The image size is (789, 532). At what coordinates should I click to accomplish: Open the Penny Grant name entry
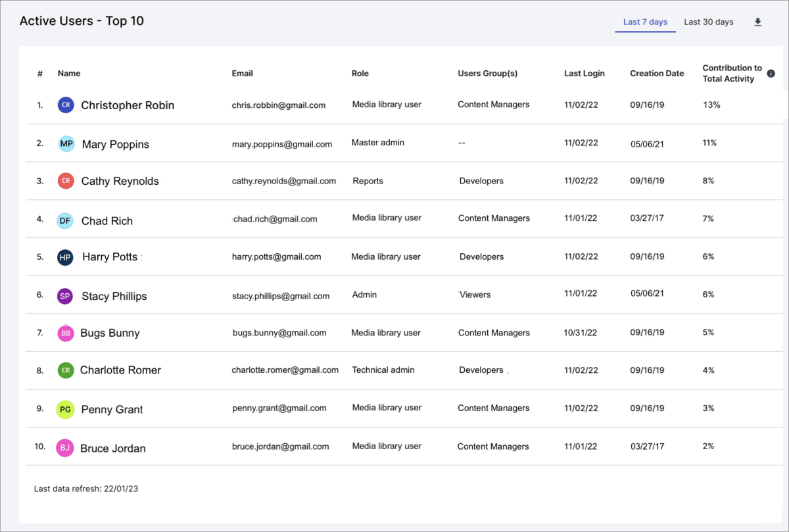point(112,410)
